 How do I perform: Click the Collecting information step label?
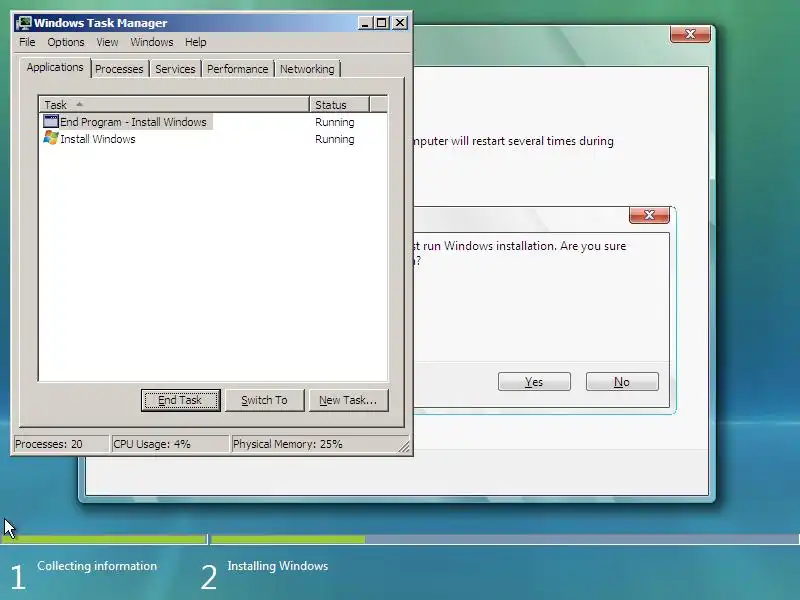[x=97, y=566]
